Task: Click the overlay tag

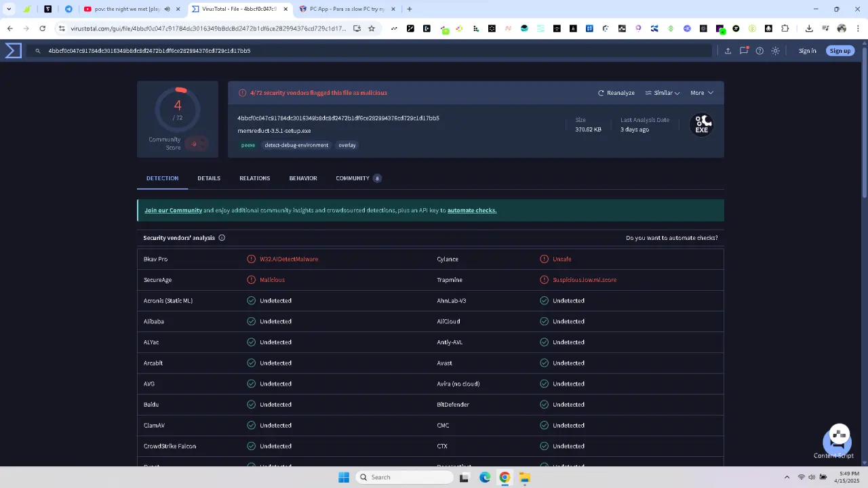Action: coord(347,145)
